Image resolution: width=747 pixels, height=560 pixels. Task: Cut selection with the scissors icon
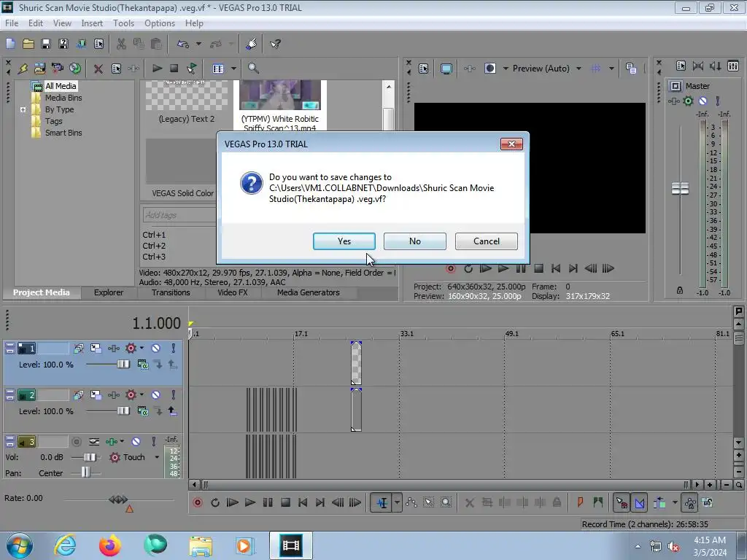[x=122, y=44]
